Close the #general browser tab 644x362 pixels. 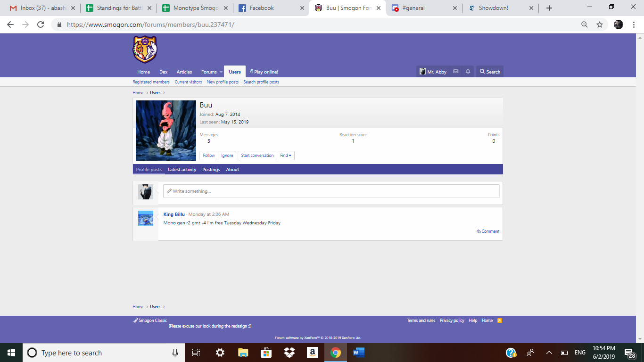pyautogui.click(x=454, y=8)
